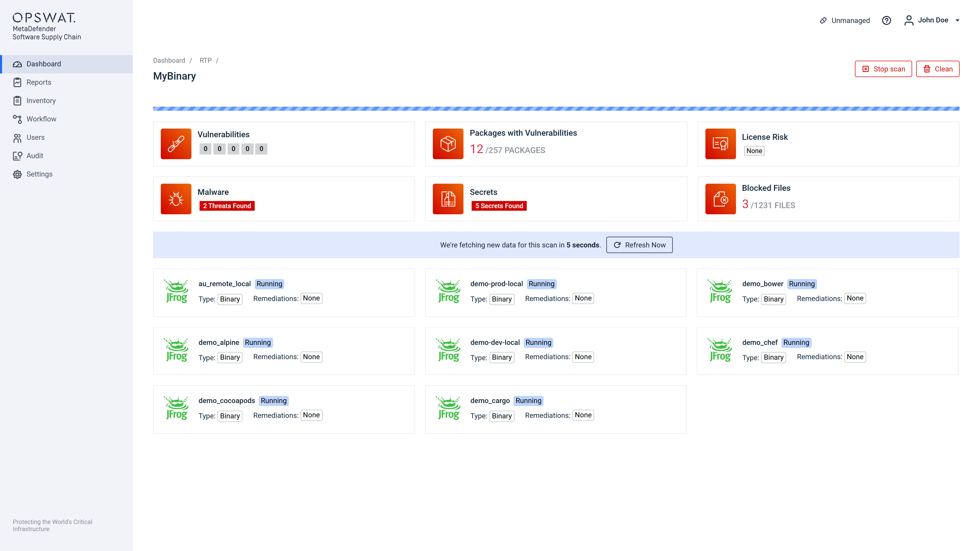Click the Reports chart icon in sidebar
The image size is (980, 551).
[18, 82]
